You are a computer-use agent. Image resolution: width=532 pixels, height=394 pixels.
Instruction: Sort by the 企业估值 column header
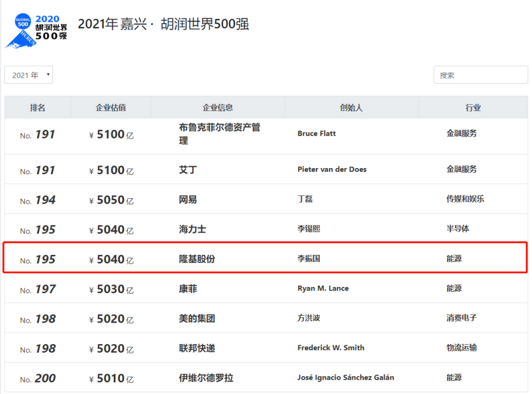tap(111, 108)
